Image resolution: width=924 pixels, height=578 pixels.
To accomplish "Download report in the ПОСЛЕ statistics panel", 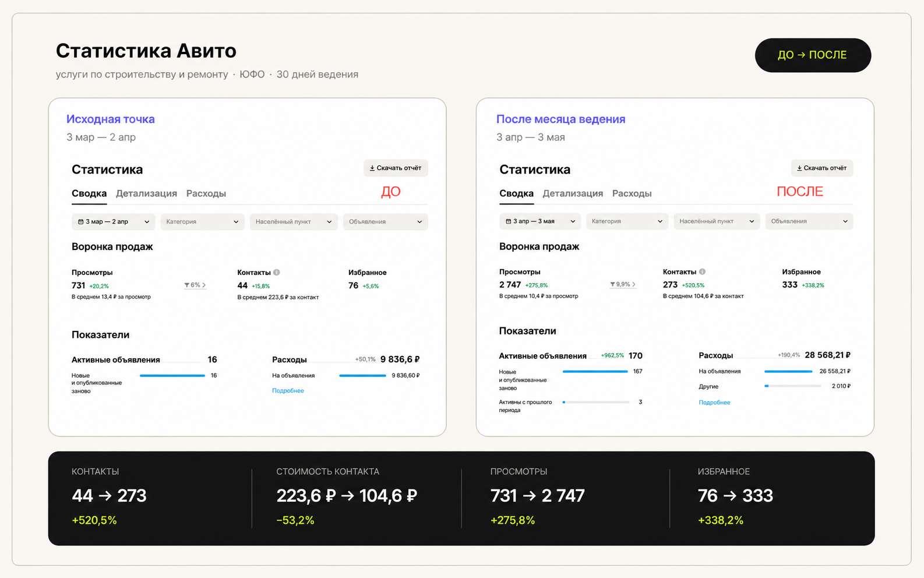I will click(x=822, y=168).
